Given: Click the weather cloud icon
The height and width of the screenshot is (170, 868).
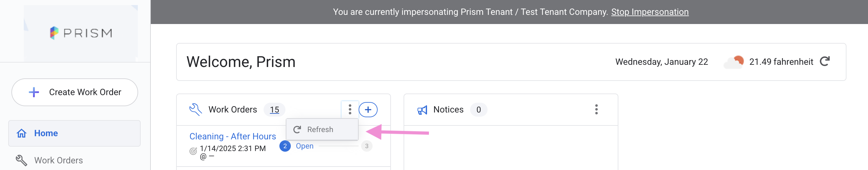Looking at the screenshot, I should (734, 62).
